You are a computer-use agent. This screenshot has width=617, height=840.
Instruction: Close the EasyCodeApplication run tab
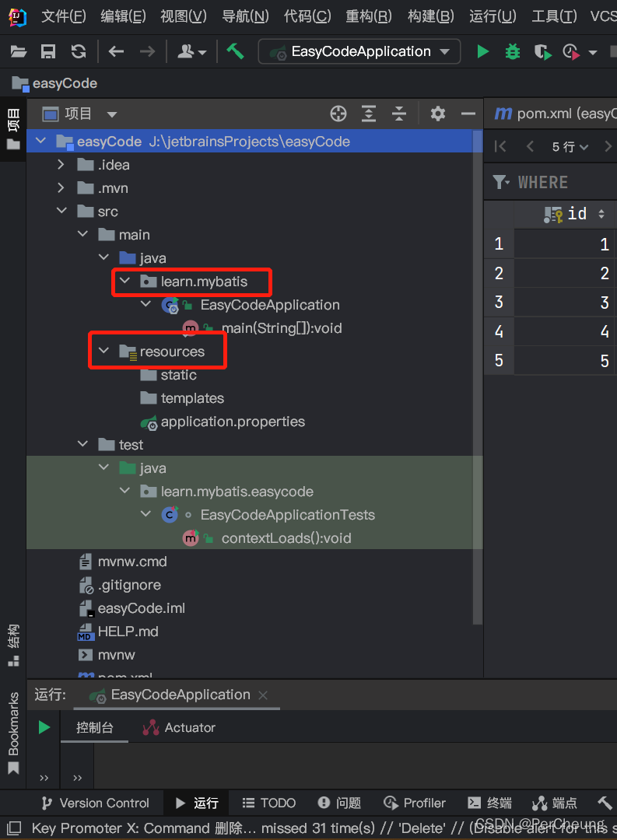[x=263, y=695]
